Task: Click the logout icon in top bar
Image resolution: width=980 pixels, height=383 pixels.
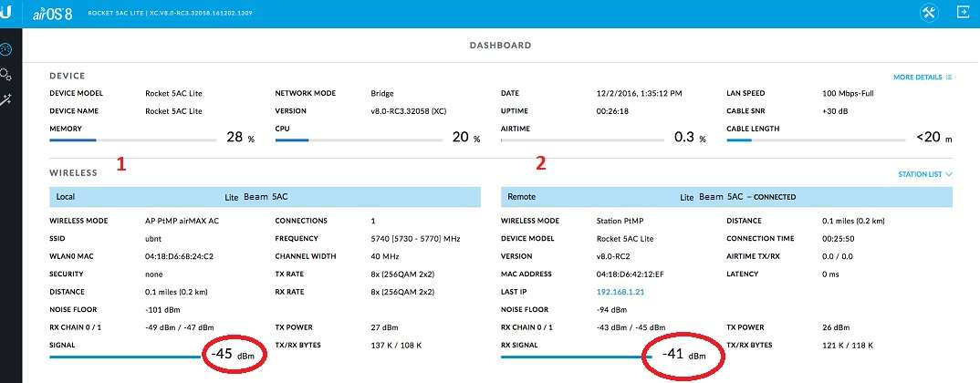Action: [x=962, y=13]
